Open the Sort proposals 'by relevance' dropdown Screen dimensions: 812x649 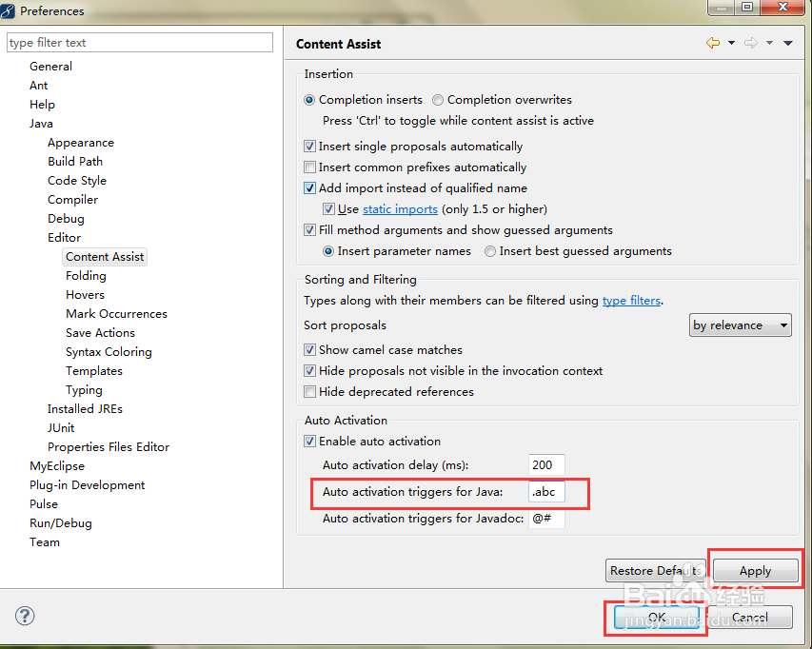coord(740,325)
